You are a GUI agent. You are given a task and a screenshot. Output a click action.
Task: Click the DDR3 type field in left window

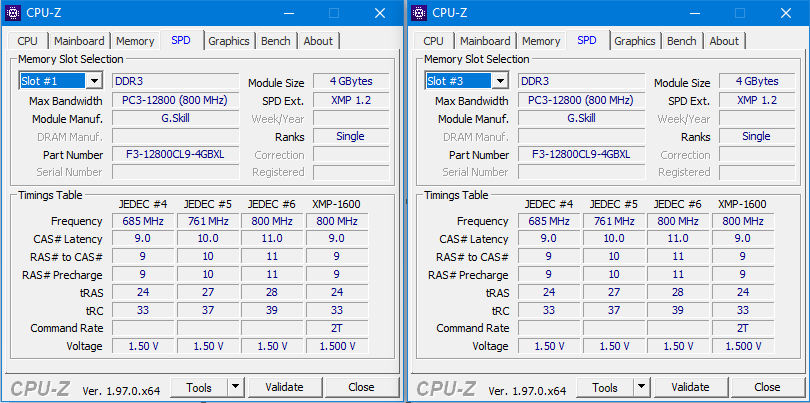176,81
